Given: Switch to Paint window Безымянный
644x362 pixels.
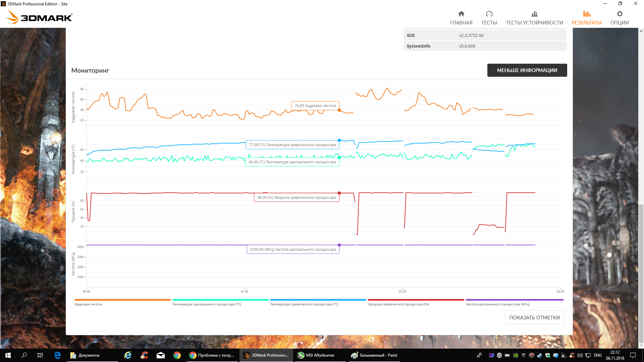Looking at the screenshot, I should click(x=374, y=355).
